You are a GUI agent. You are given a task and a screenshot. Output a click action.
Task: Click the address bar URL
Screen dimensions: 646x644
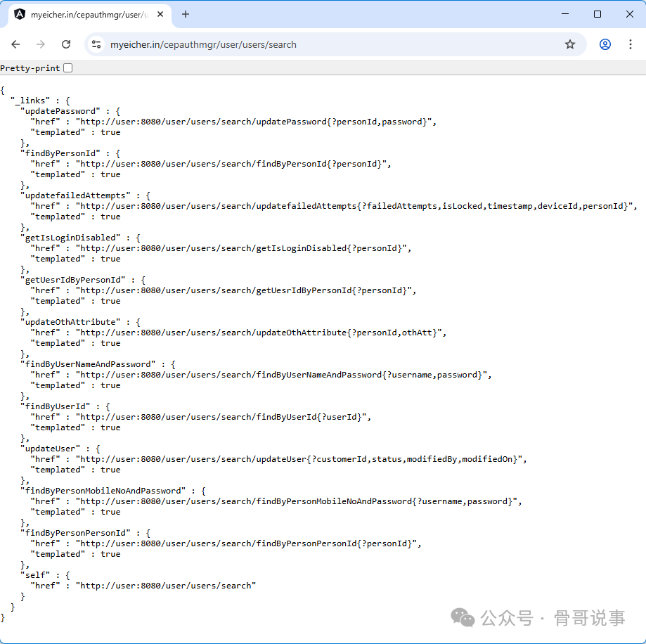pos(203,44)
